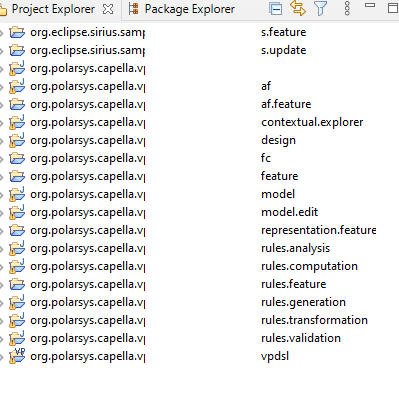
Task: Expand the contextual.explorer project node
Action: (x=2, y=122)
